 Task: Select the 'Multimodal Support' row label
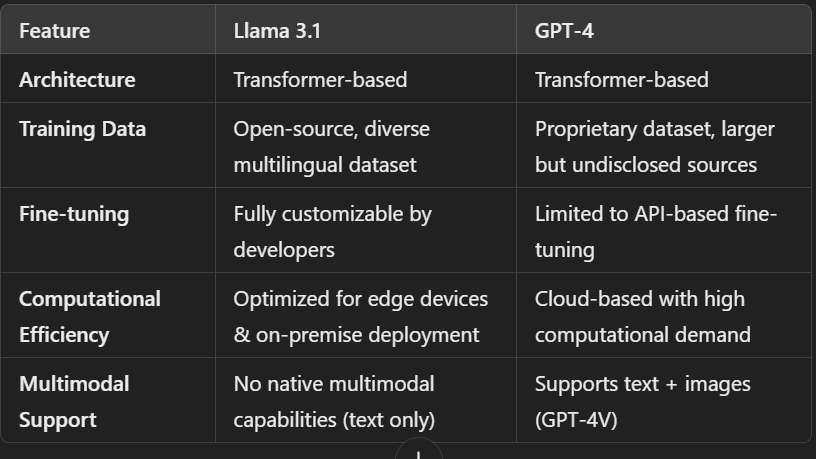coord(74,402)
